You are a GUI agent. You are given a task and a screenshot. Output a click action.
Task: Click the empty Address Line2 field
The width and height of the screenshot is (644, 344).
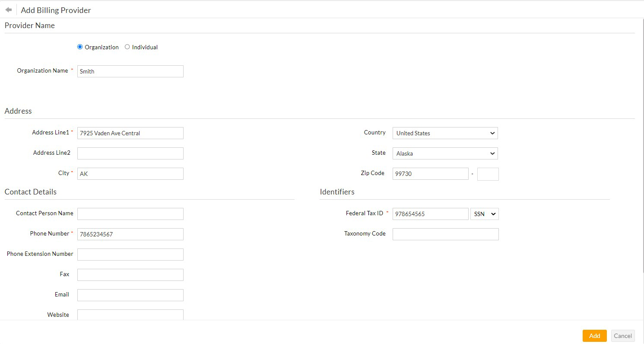coord(130,153)
